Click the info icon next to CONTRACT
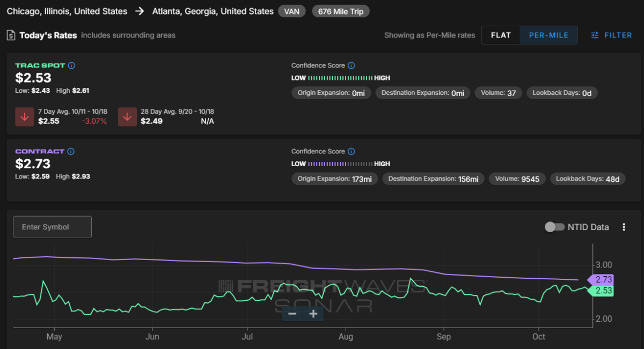644x349 pixels. pyautogui.click(x=71, y=152)
